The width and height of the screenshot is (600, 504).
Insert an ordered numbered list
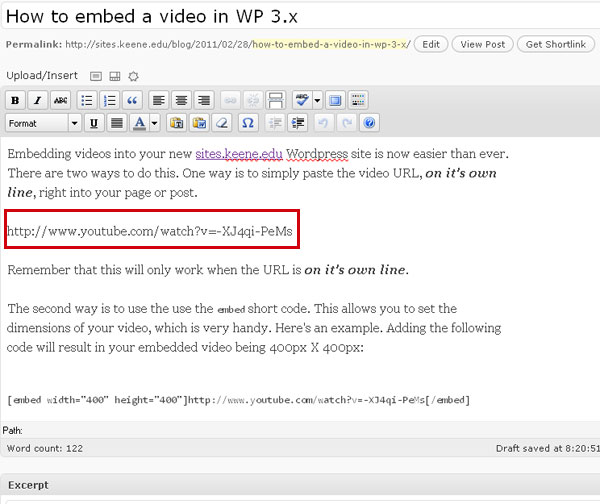coord(109,100)
